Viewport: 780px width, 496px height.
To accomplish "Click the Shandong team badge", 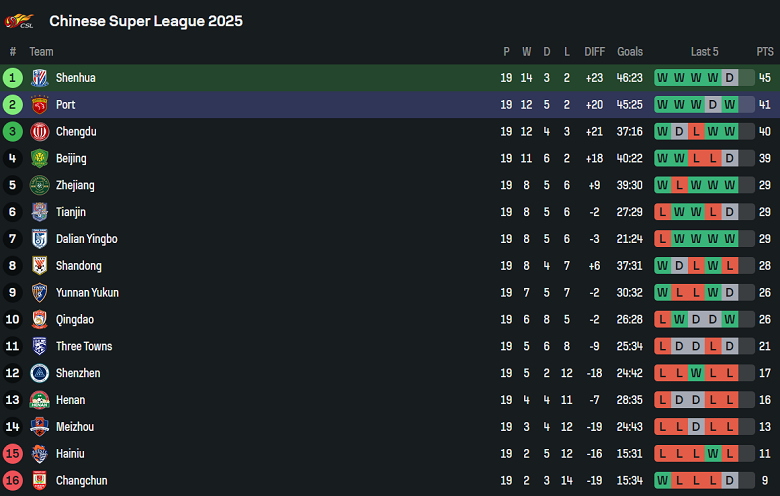I will [x=40, y=266].
